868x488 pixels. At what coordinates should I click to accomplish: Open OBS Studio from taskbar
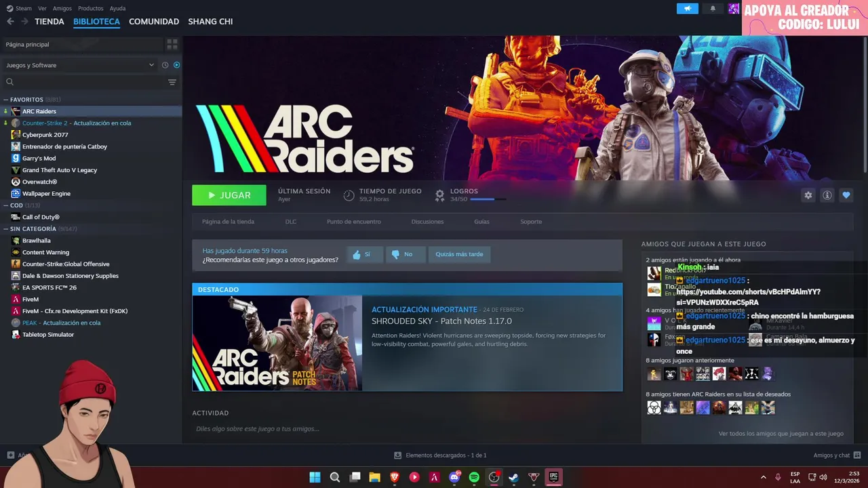click(494, 477)
